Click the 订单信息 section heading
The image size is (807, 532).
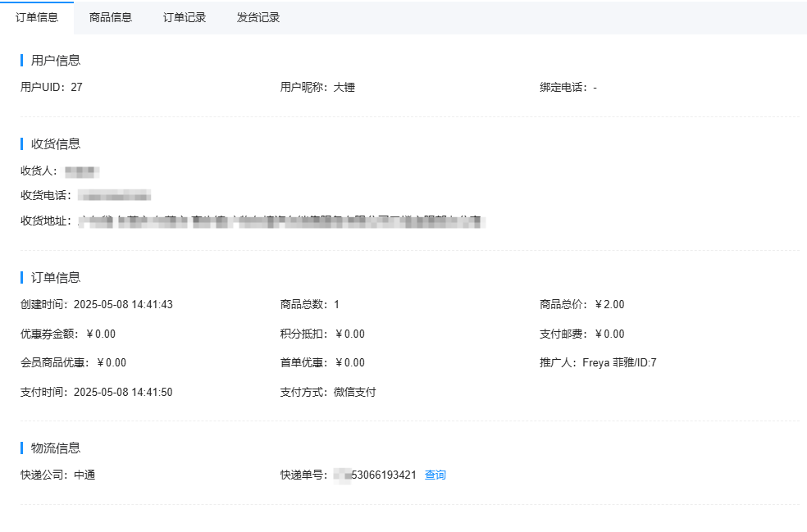(x=56, y=277)
